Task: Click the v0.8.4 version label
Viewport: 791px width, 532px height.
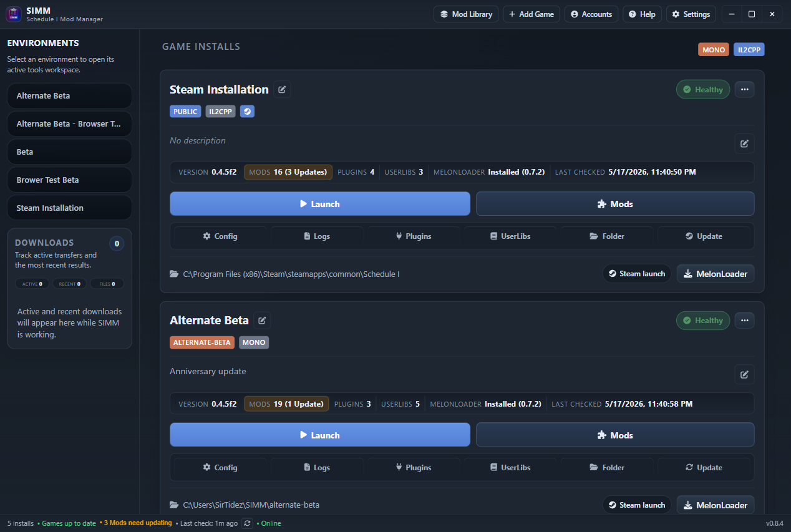Action: click(x=775, y=523)
